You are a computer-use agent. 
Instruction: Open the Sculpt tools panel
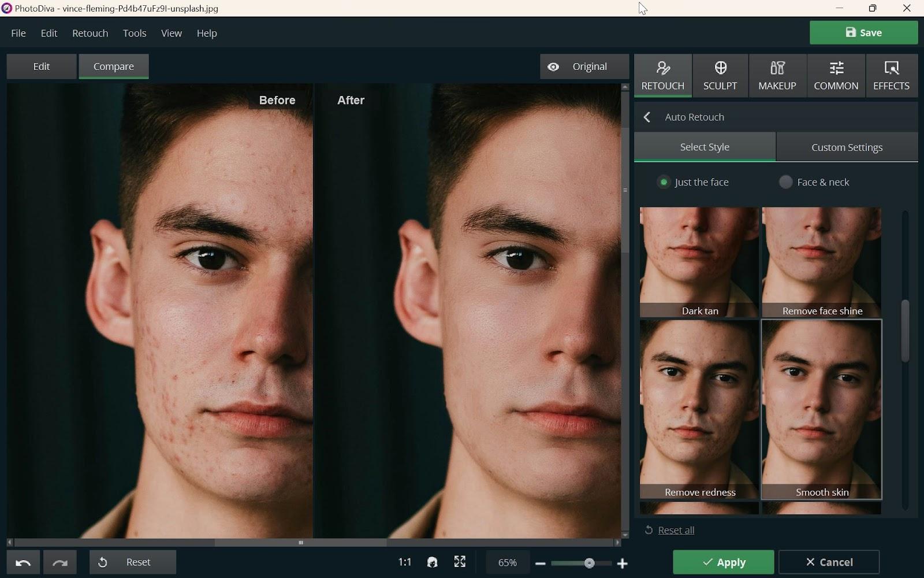[720, 76]
